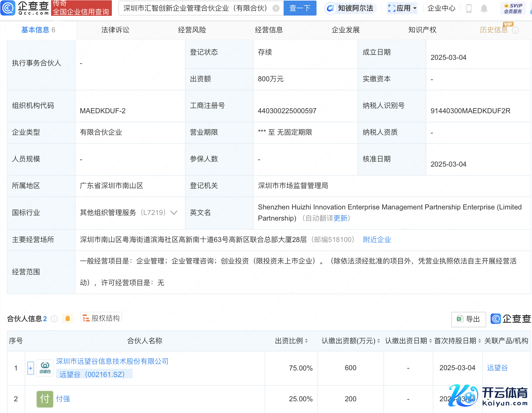Click the 远望谷 company logo thumbnail
The image size is (532, 413).
coord(45,368)
